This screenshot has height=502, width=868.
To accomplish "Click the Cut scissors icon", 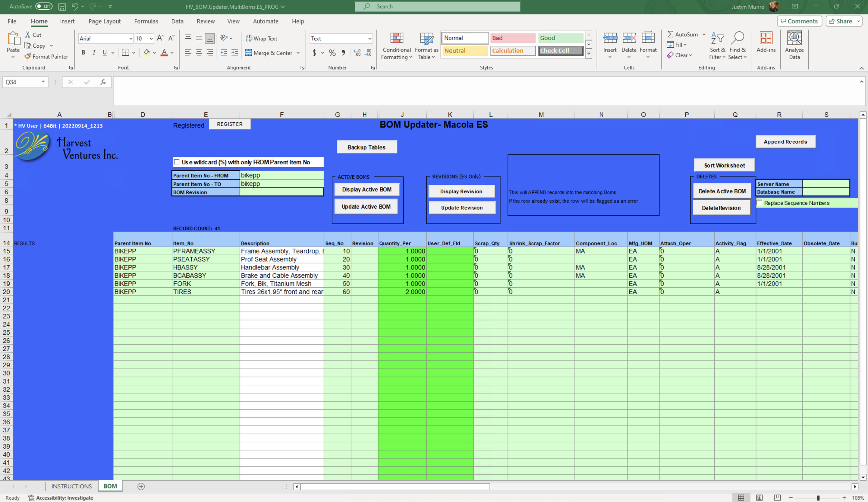I will click(x=28, y=35).
